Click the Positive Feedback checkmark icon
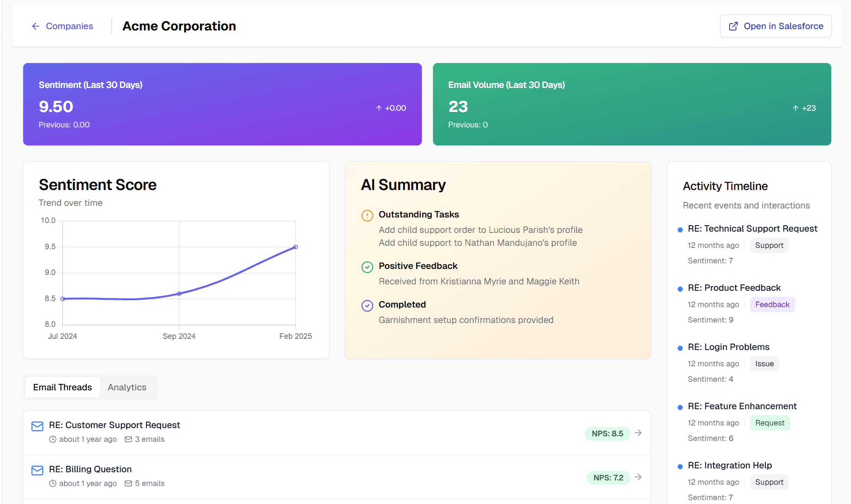This screenshot has width=851, height=504. (x=367, y=267)
